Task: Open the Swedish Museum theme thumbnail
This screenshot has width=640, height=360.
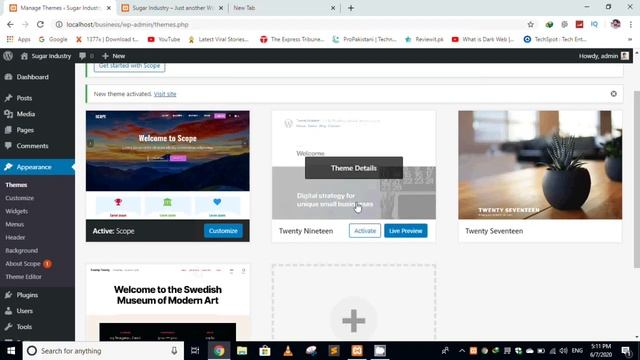Action: pyautogui.click(x=168, y=303)
